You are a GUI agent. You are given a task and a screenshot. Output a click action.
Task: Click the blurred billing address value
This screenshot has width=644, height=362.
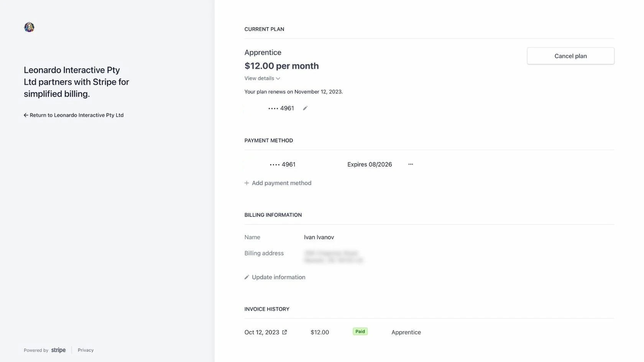coord(333,257)
